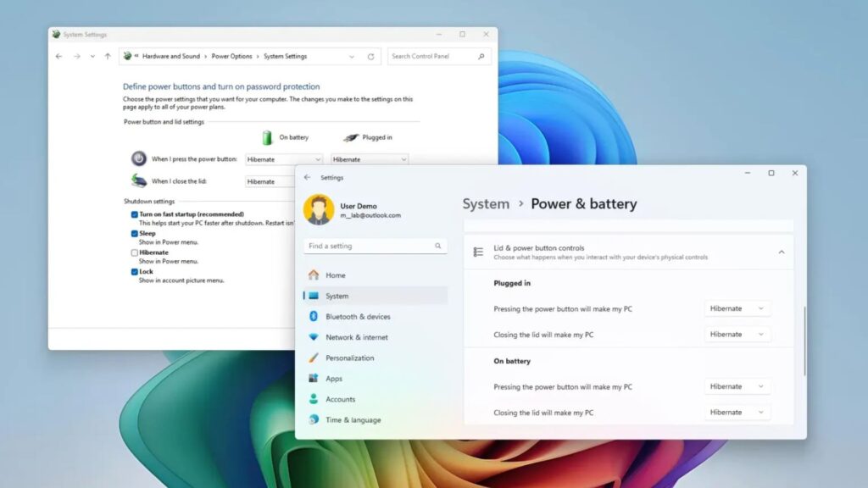This screenshot has width=868, height=488.
Task: Disable Turn on fast startup checkbox
Action: 135,214
